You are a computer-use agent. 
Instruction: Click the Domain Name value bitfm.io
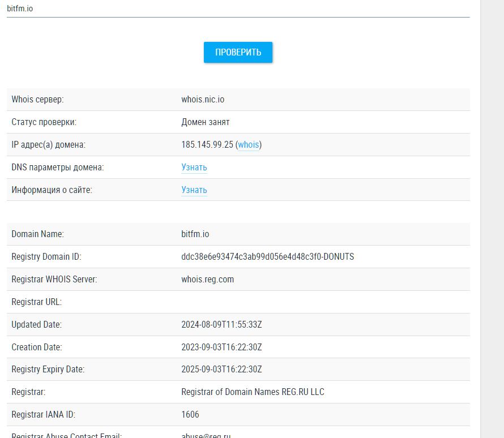[x=195, y=234]
